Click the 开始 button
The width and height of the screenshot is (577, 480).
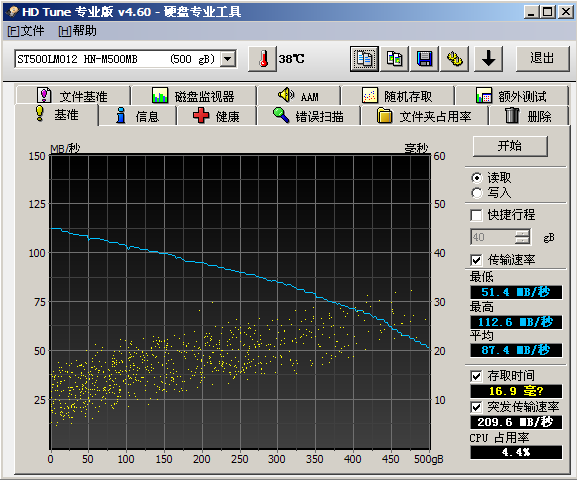tap(510, 146)
